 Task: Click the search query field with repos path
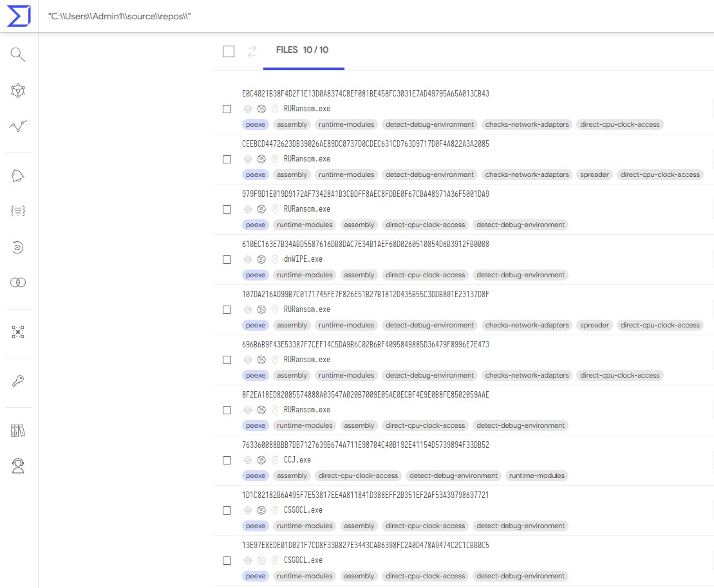pos(119,16)
